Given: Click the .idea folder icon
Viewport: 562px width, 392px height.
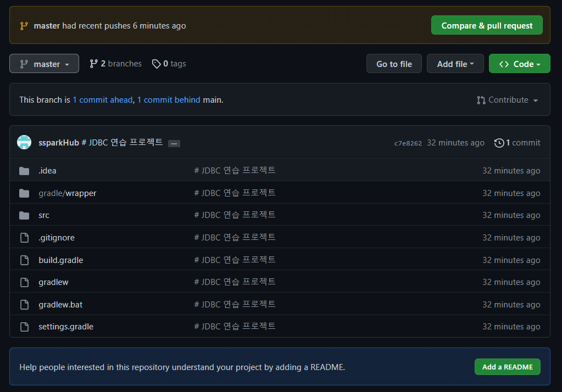Looking at the screenshot, I should (x=24, y=171).
